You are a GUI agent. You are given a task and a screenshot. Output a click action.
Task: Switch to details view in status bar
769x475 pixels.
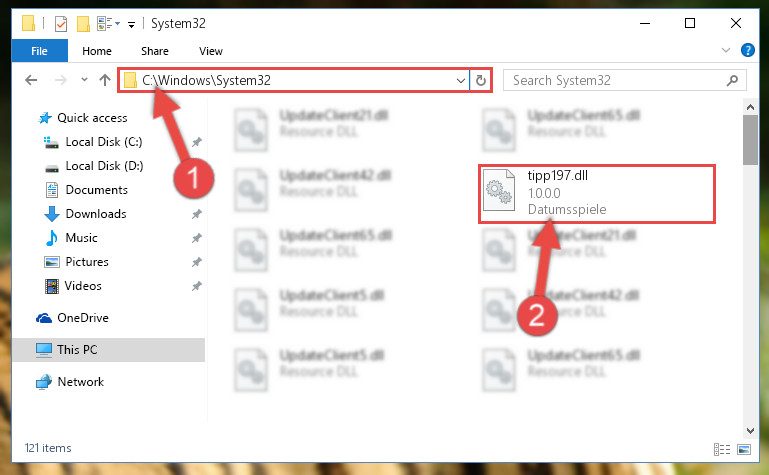point(721,449)
